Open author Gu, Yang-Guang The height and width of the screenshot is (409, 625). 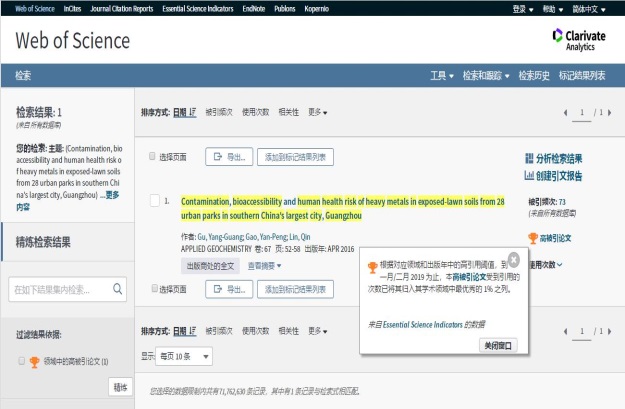[x=220, y=237]
